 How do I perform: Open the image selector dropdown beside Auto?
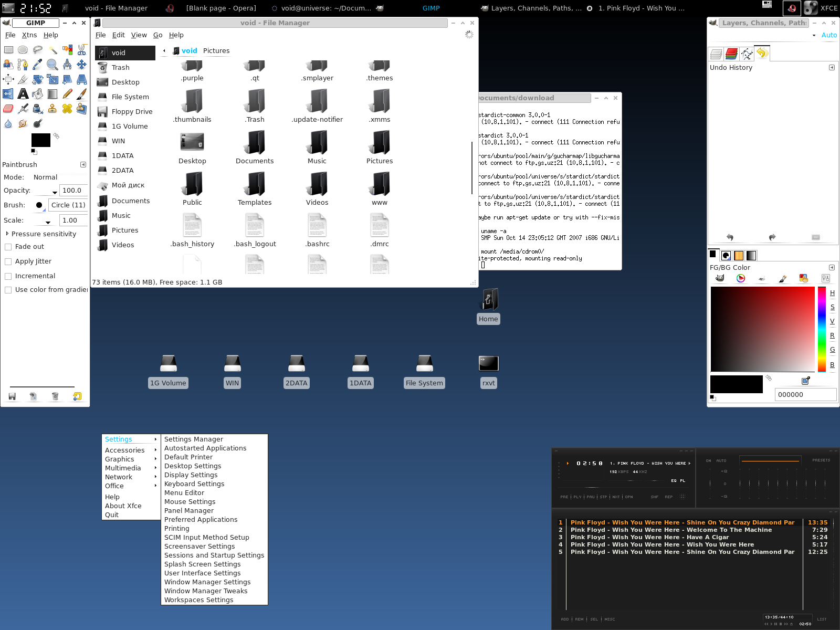pos(814,35)
